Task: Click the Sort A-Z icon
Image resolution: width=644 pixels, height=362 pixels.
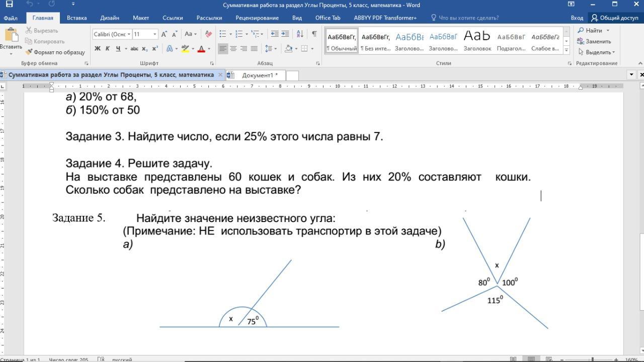Action: [x=300, y=34]
